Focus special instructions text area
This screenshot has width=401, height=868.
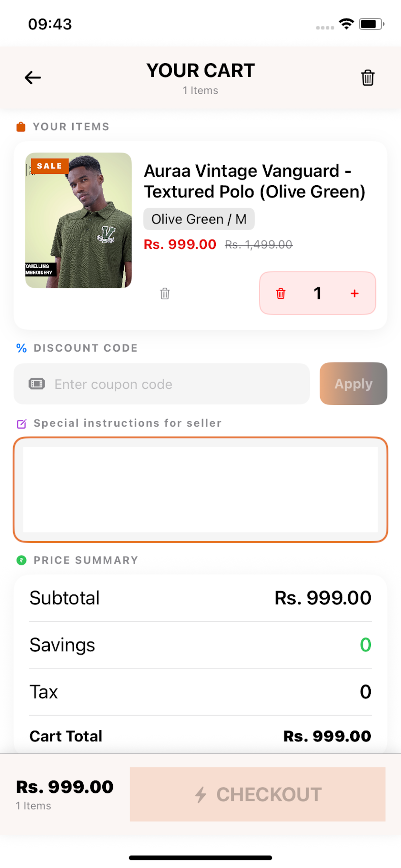tap(200, 490)
